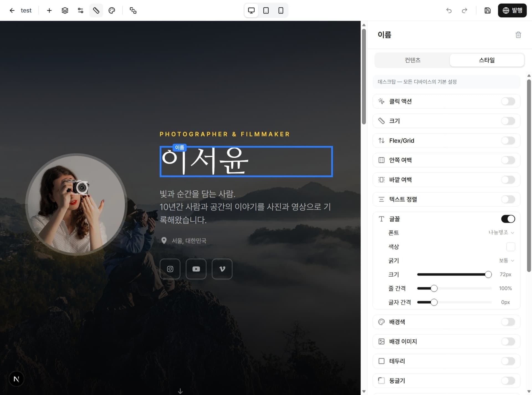Click the undo icon in top bar
The image size is (532, 395).
click(x=449, y=11)
